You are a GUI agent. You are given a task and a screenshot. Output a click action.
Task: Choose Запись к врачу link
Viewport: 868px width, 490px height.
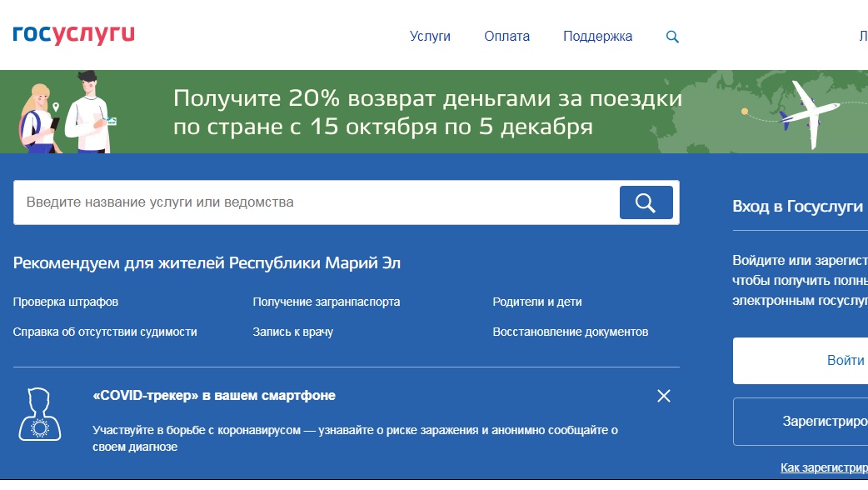[x=292, y=332]
